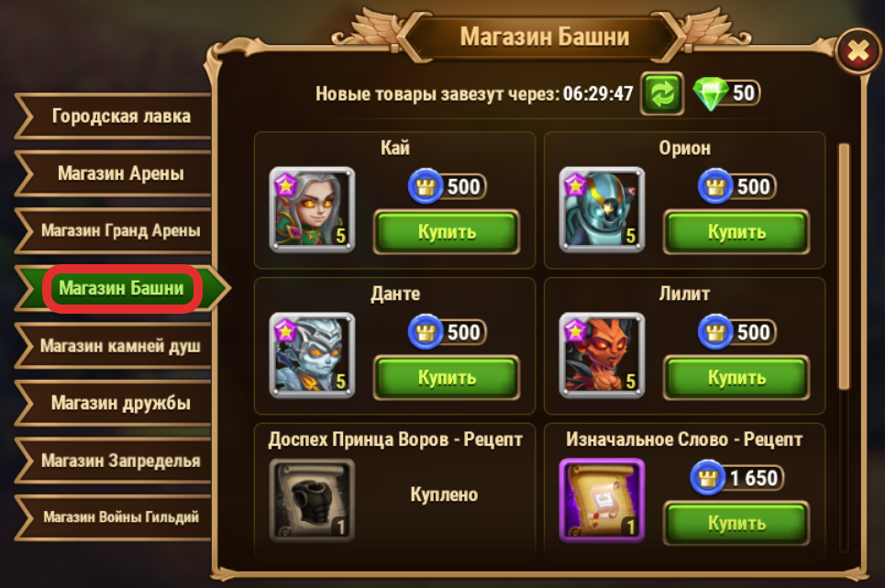Select the Данте hero portrait
The width and height of the screenshot is (885, 588).
312,355
